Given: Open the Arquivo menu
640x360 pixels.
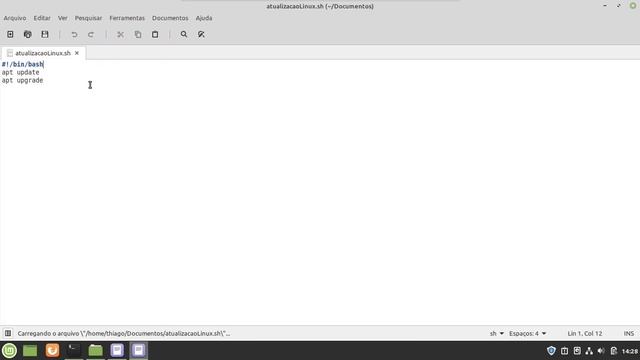Looking at the screenshot, I should (15, 18).
